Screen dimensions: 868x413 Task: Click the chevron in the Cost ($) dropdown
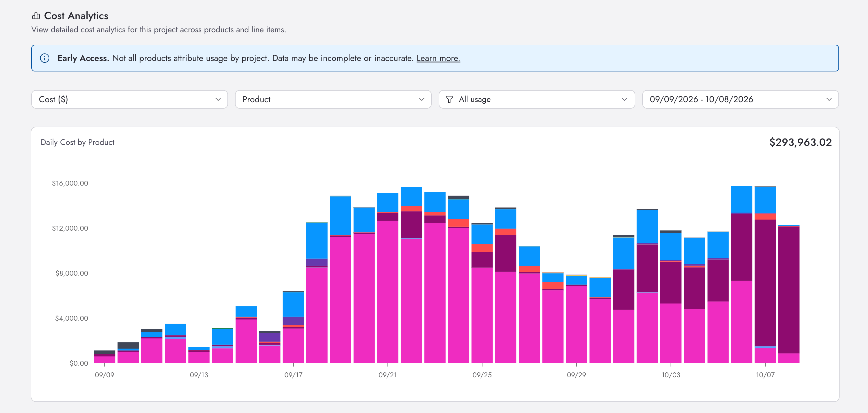218,99
